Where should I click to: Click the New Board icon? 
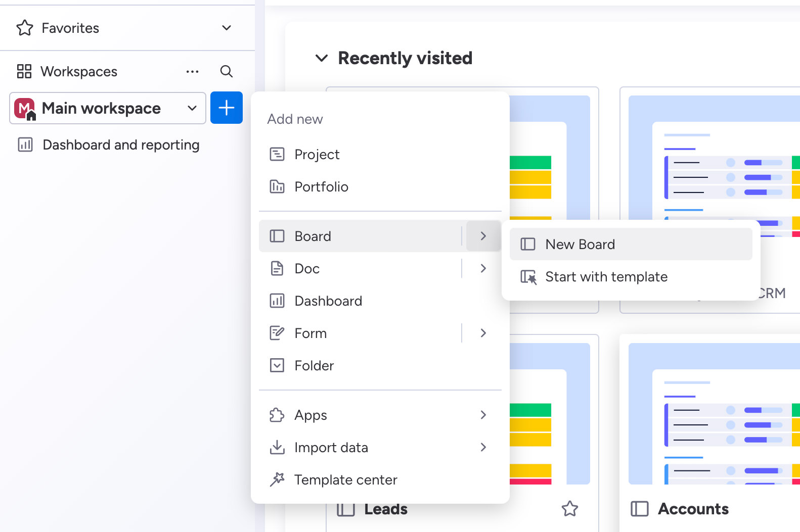coord(528,244)
